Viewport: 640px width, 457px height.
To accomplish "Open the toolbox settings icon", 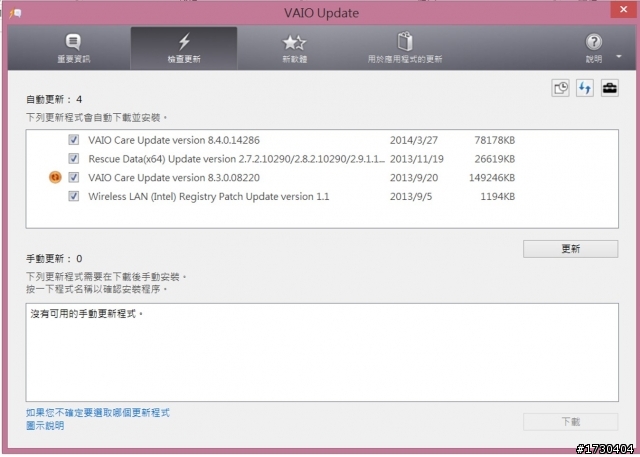I will pos(610,88).
